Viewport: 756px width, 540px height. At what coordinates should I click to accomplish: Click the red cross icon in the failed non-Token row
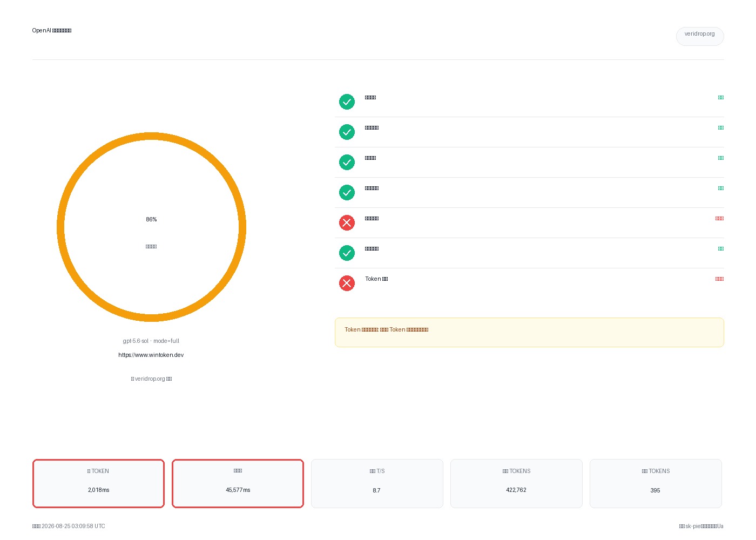pyautogui.click(x=347, y=222)
